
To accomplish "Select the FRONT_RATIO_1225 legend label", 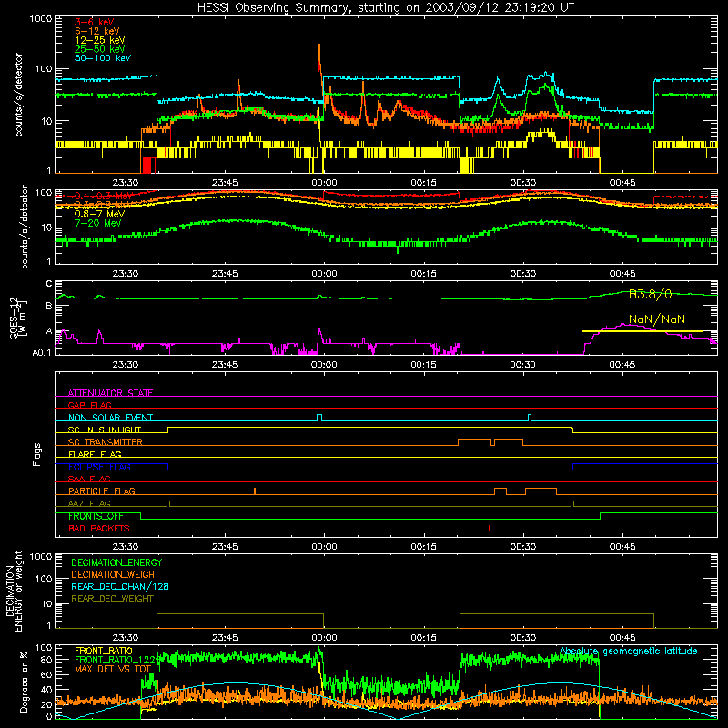I will point(117,661).
